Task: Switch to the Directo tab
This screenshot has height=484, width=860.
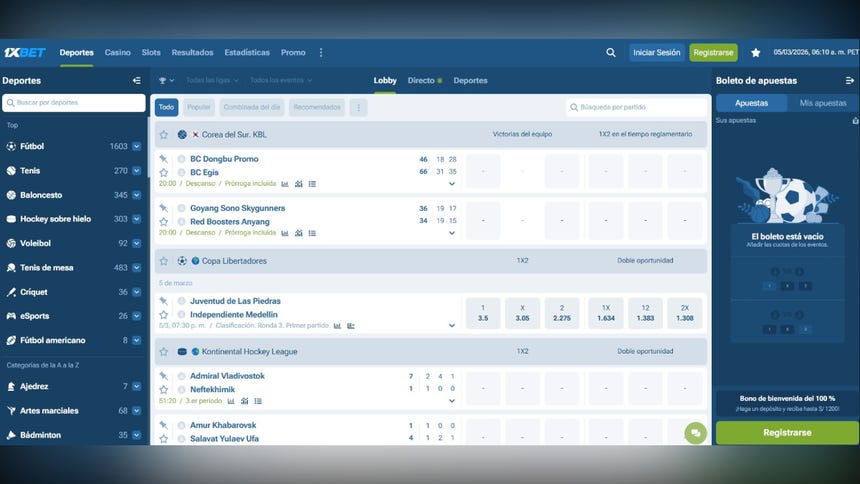Action: [x=425, y=81]
